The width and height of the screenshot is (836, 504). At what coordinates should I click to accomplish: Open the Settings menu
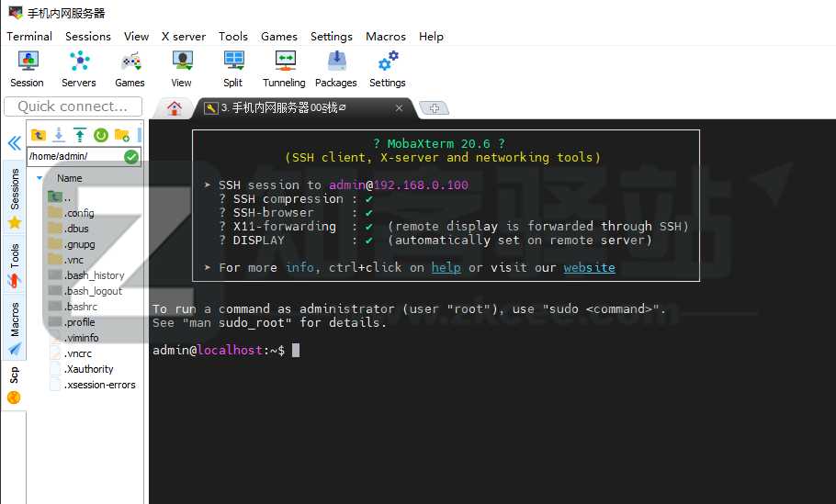(x=331, y=36)
